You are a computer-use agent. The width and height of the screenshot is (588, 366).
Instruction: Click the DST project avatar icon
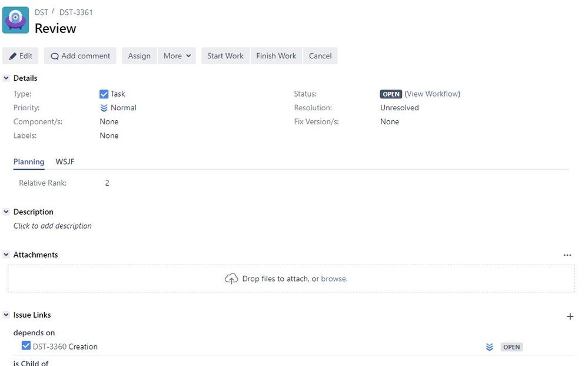click(15, 20)
